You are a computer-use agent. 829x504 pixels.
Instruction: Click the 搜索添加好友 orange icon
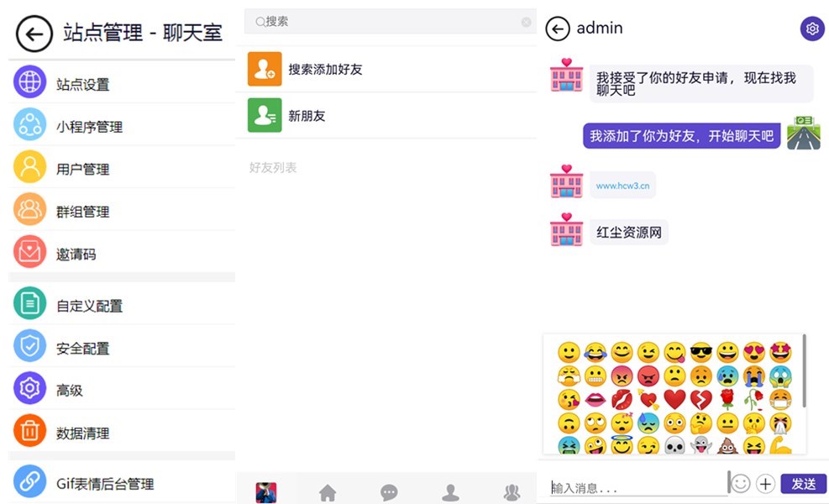pyautogui.click(x=265, y=69)
